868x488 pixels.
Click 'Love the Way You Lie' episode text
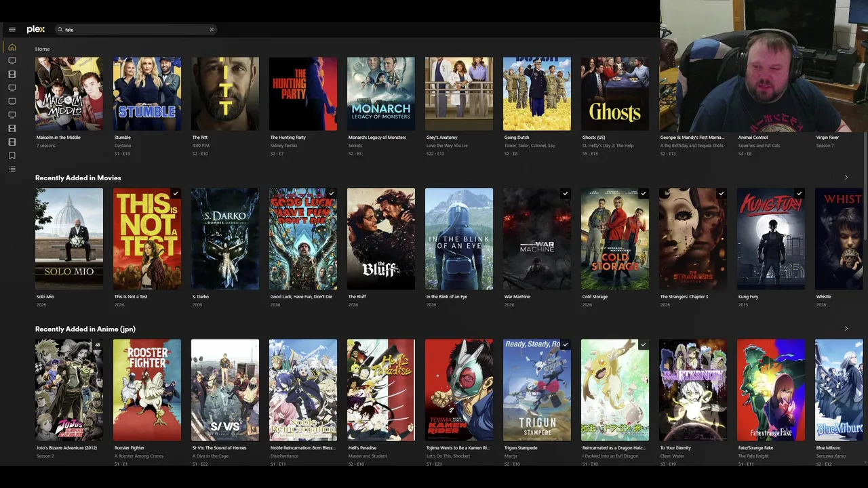(x=447, y=146)
